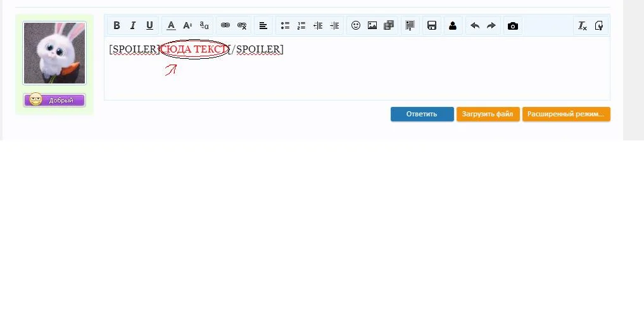Open the smilies picker
644x332 pixels.
[356, 25]
